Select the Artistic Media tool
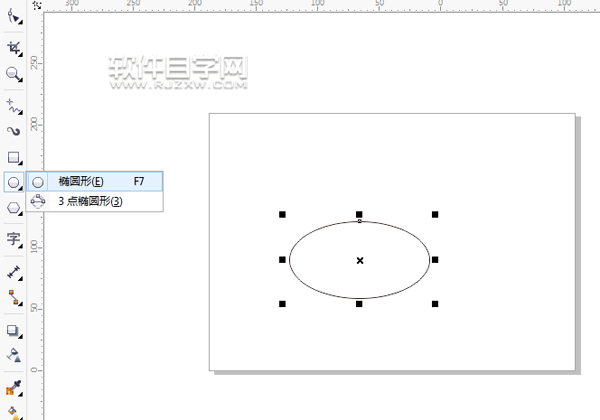The width and height of the screenshot is (600, 420). [x=14, y=131]
